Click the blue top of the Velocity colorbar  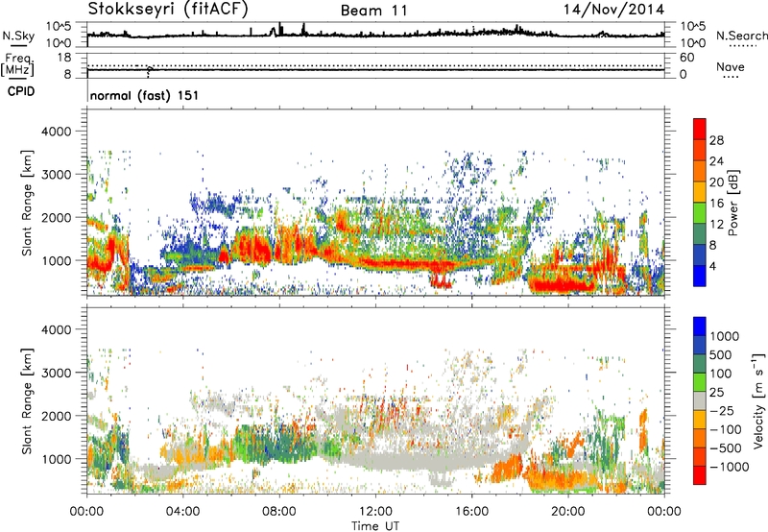[700, 326]
